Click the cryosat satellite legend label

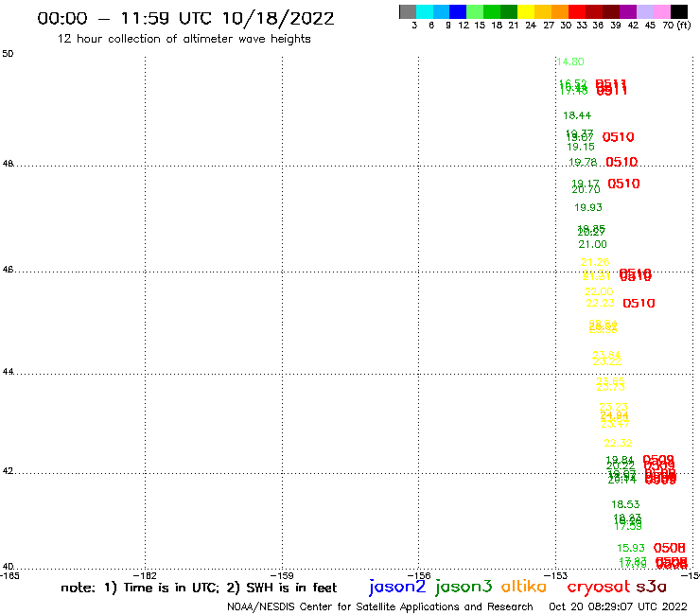[599, 588]
